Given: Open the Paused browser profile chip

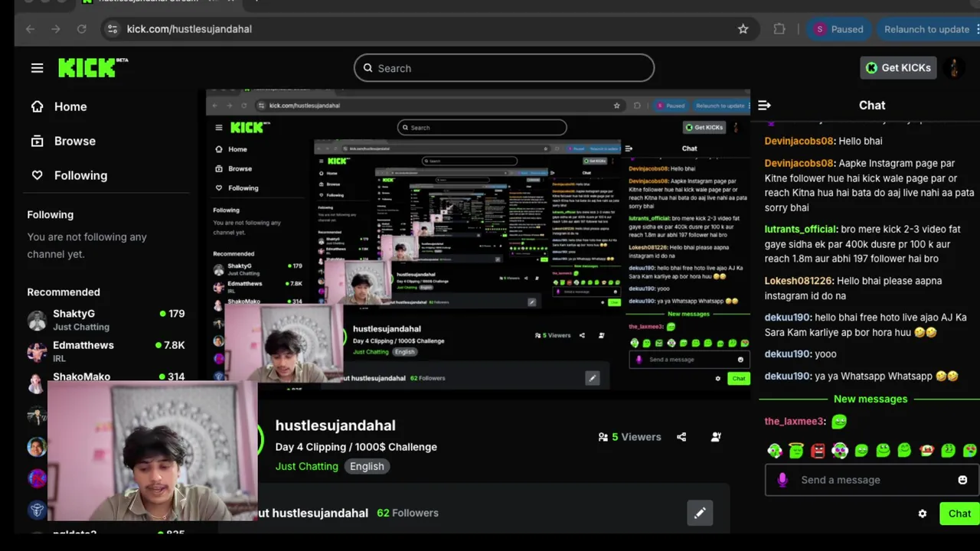Looking at the screenshot, I should coord(838,29).
